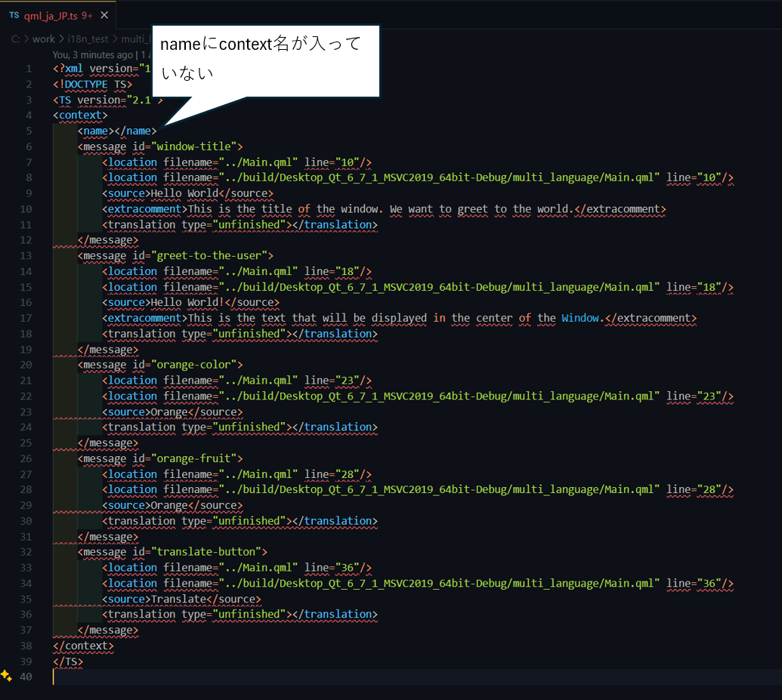Open the "You, 3 minutes ago" blame annotation
Viewport: 782px width, 700px height.
click(92, 54)
